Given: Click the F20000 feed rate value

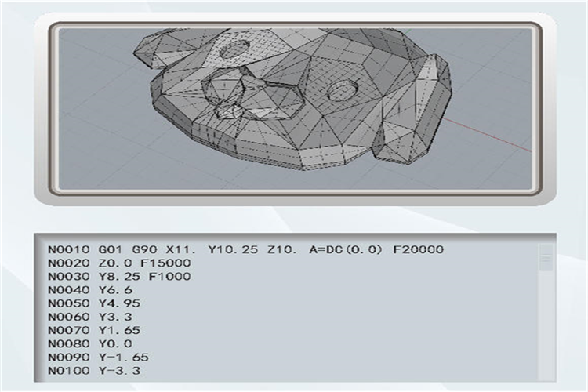Looking at the screenshot, I should (x=417, y=250).
